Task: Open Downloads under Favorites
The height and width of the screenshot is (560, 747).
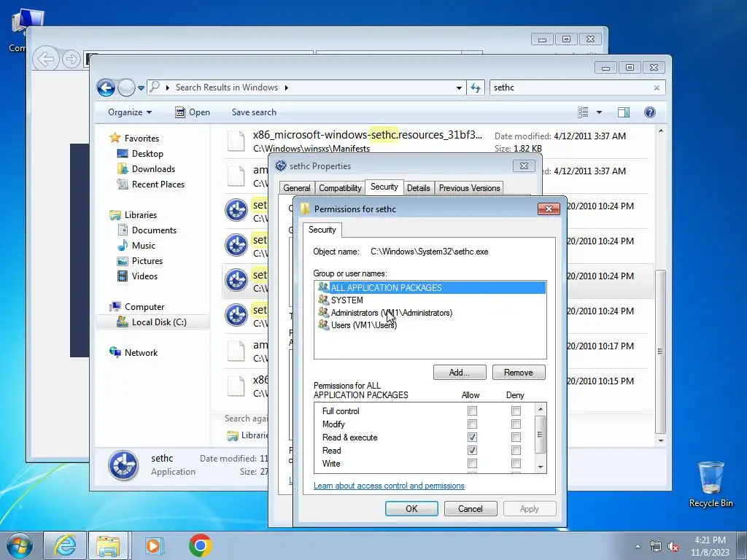Action: pos(146,169)
